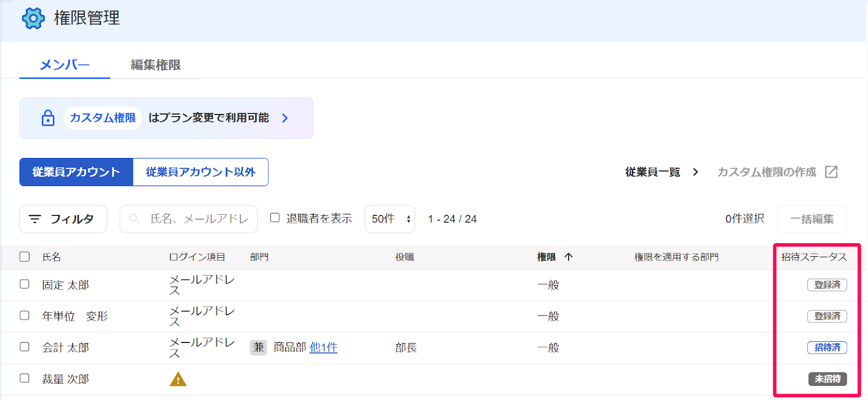Toggle the select-all checkbox in the table header
This screenshot has width=868, height=400.
(24, 257)
